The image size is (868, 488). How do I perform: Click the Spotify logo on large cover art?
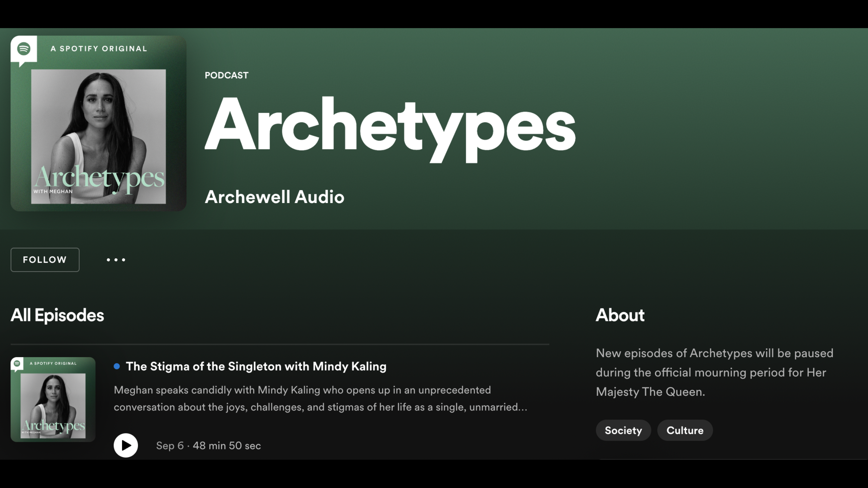(x=24, y=49)
